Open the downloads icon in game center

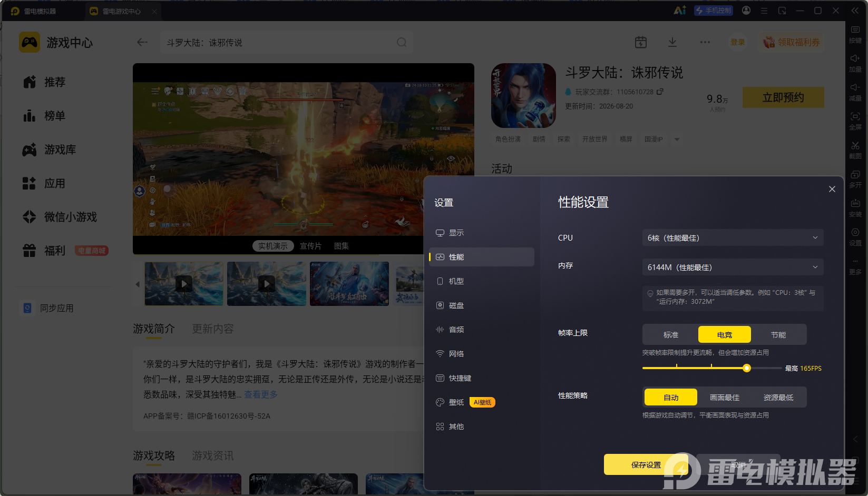coord(672,42)
